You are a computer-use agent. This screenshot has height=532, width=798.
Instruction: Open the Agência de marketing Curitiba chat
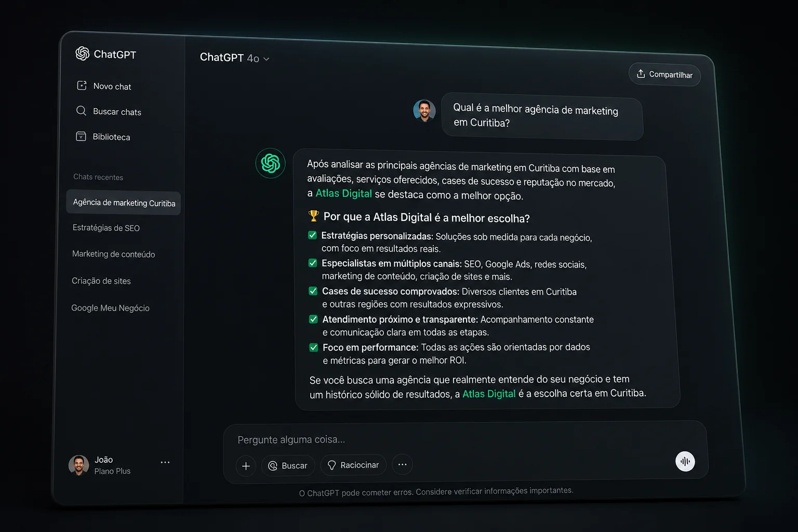click(124, 203)
